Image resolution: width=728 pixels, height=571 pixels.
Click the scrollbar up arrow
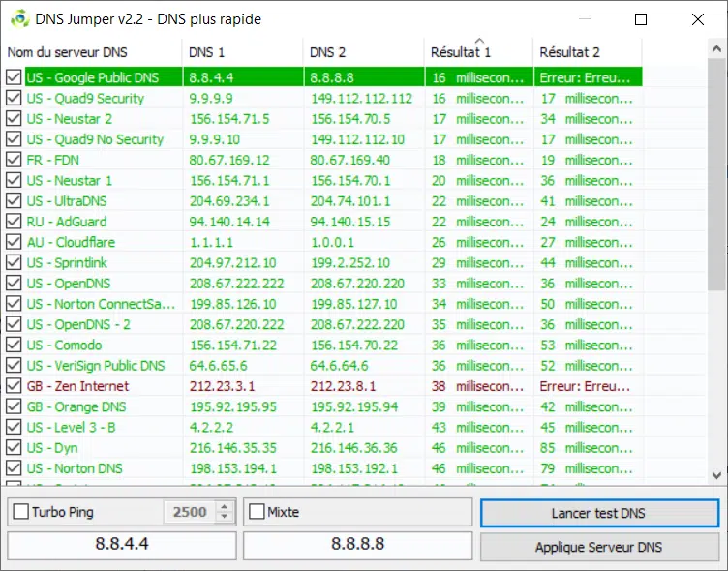click(716, 49)
